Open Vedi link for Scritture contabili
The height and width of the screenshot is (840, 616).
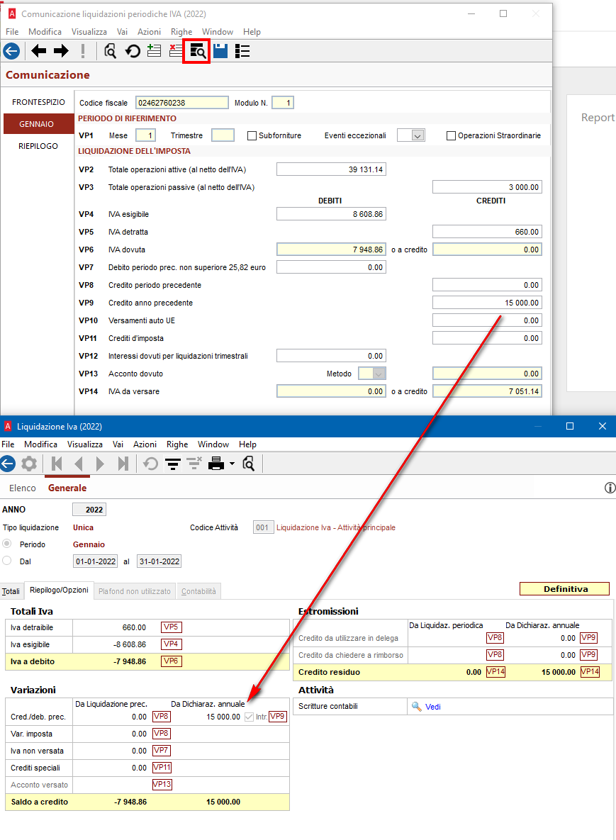pos(433,707)
